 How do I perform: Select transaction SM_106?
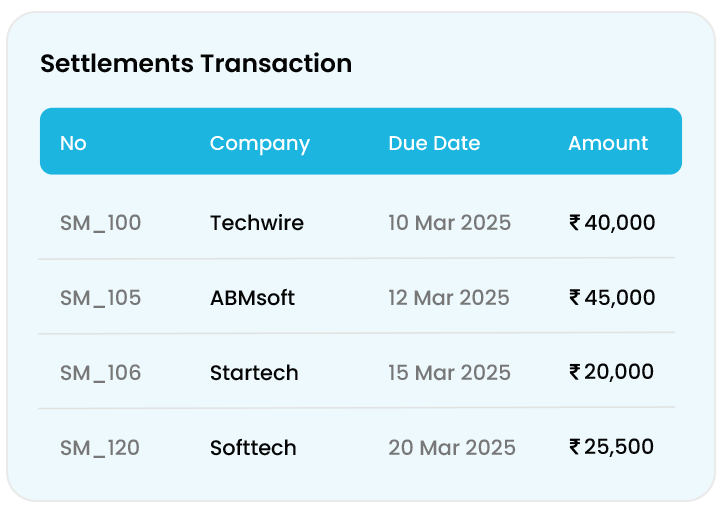pos(100,372)
